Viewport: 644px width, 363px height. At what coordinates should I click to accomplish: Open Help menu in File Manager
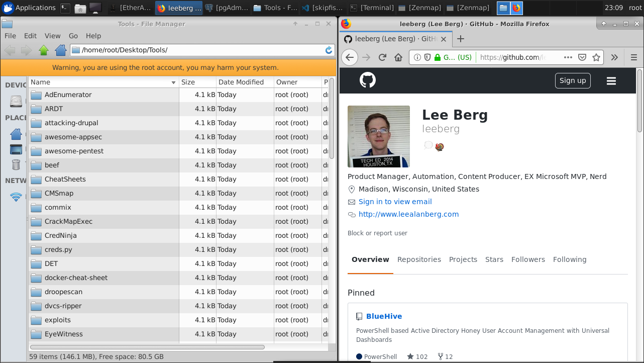tap(93, 36)
